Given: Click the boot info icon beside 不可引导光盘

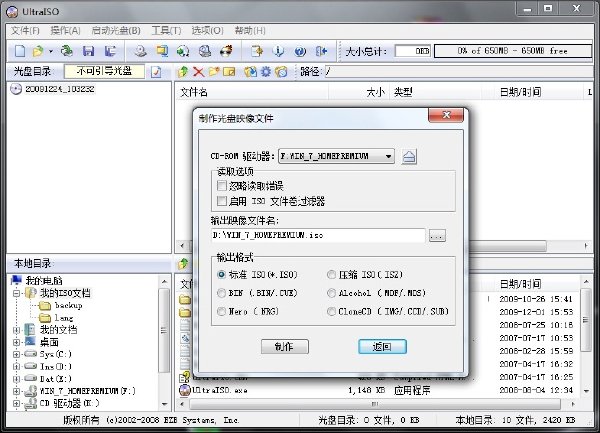Looking at the screenshot, I should (156, 72).
